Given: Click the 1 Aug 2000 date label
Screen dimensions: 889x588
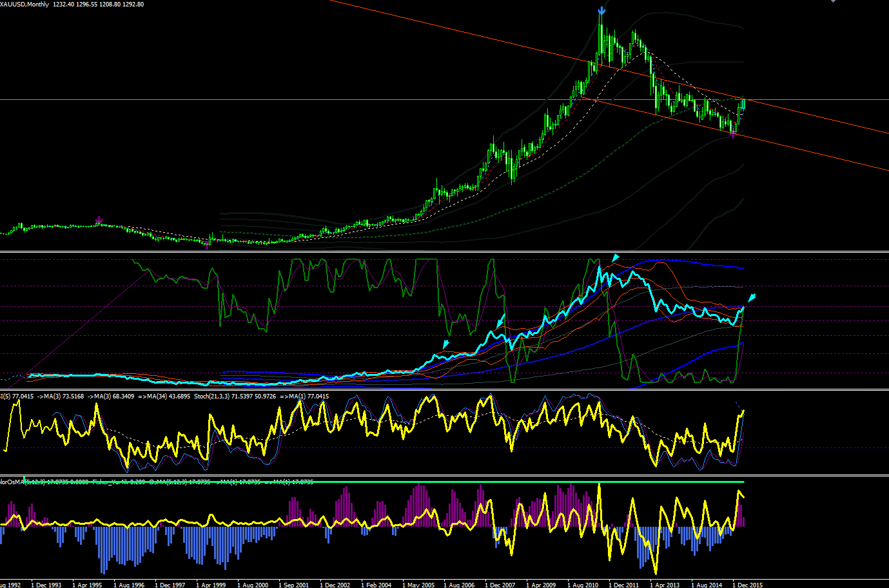Looking at the screenshot, I should coord(253,585).
